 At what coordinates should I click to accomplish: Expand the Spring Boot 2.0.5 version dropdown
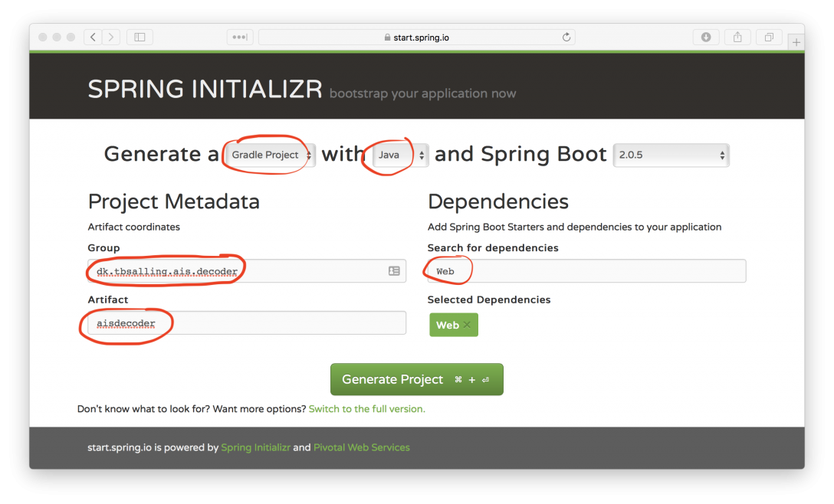[671, 155]
